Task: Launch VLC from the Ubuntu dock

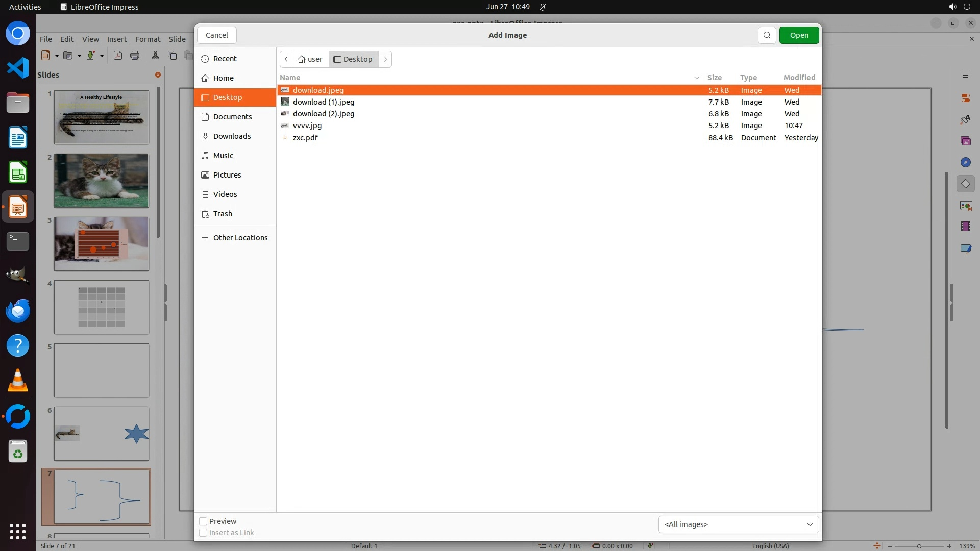Action: point(18,381)
